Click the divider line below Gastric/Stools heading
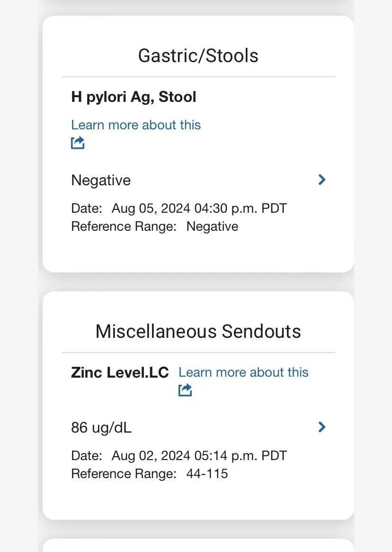Screen dimensions: 392x552 [198, 77]
